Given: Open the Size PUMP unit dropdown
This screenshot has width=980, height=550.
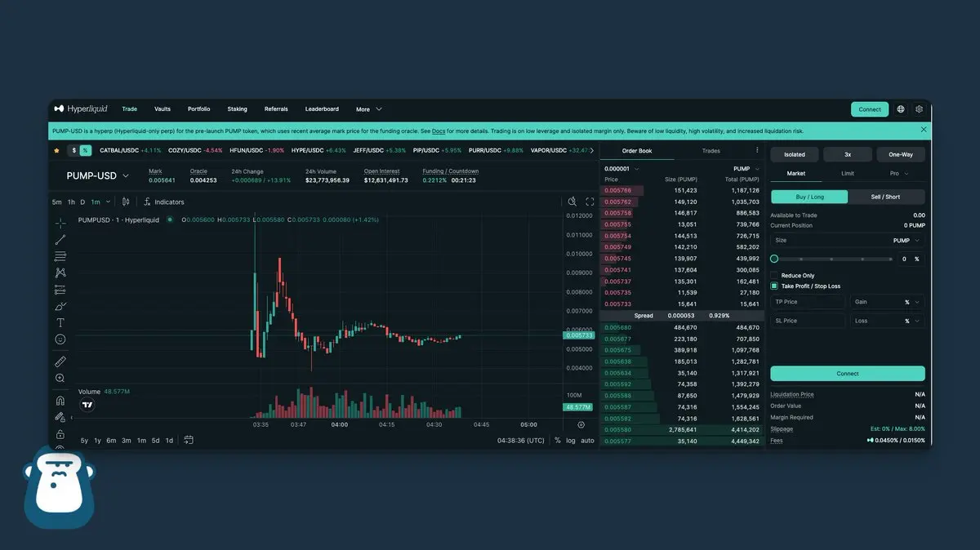Looking at the screenshot, I should [x=906, y=241].
